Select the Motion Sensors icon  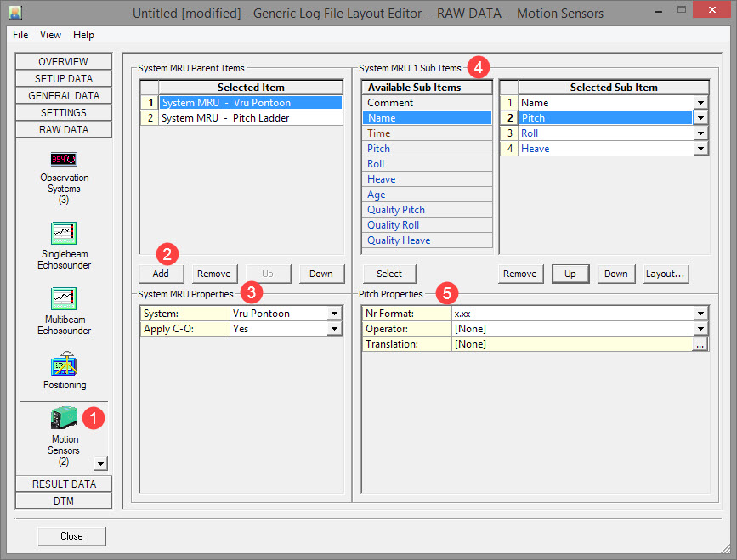[x=64, y=418]
